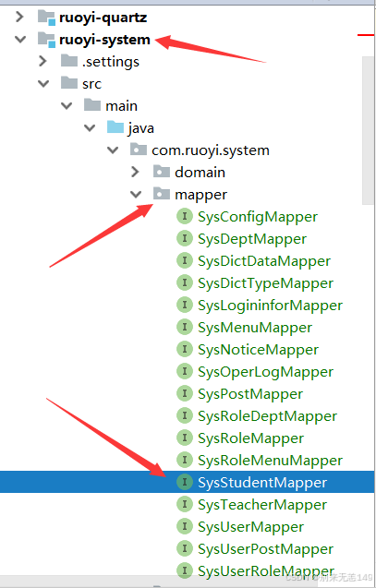
Task: Open the SysUserMapper file
Action: 250,526
